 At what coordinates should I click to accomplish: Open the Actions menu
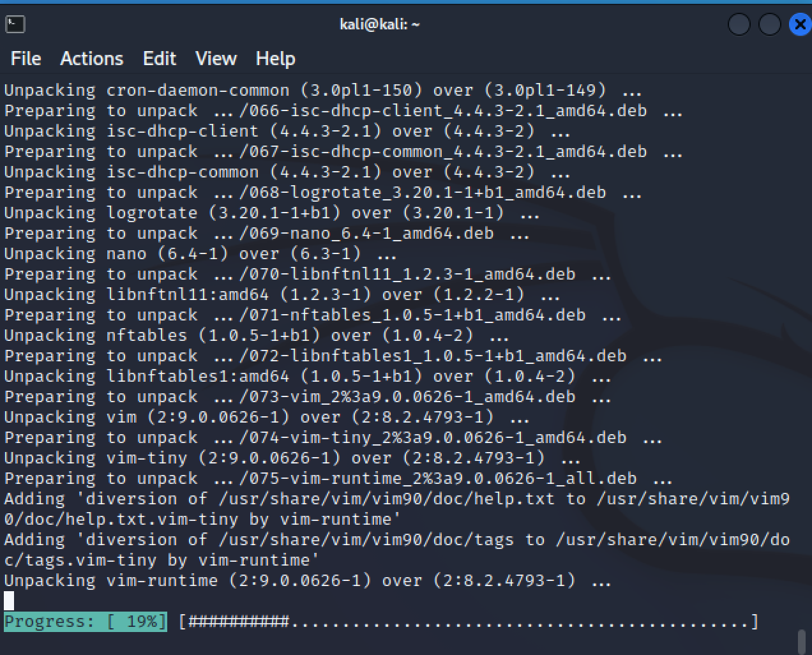point(91,59)
